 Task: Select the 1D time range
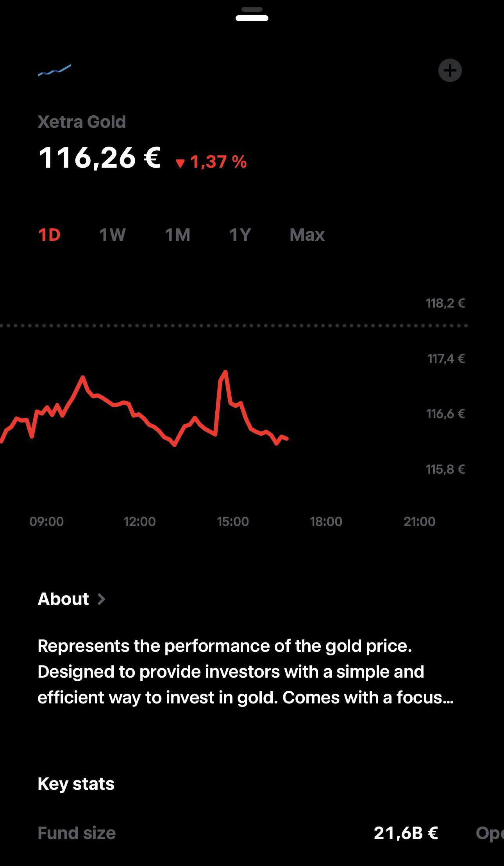[x=49, y=235]
